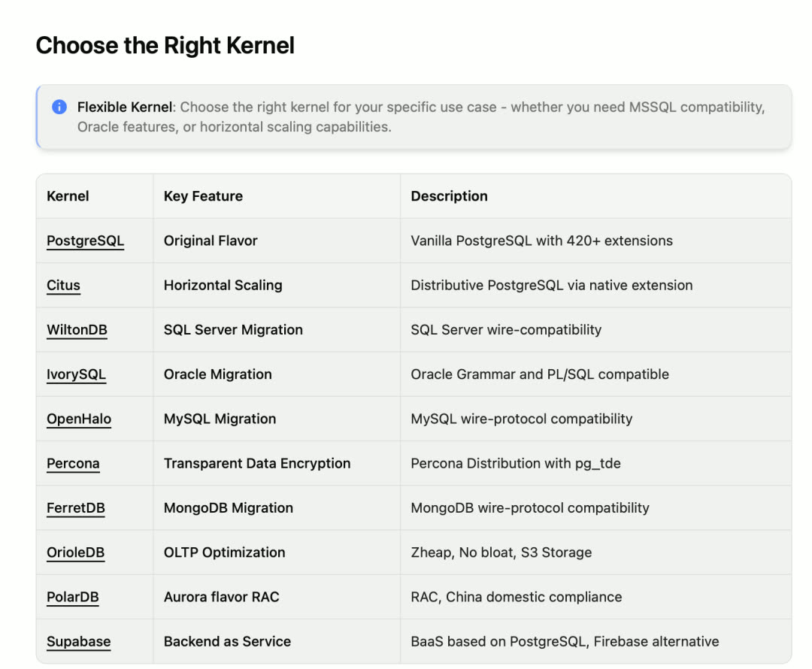Open the Percona kernel link
Image resolution: width=812 pixels, height=669 pixels.
pos(73,463)
